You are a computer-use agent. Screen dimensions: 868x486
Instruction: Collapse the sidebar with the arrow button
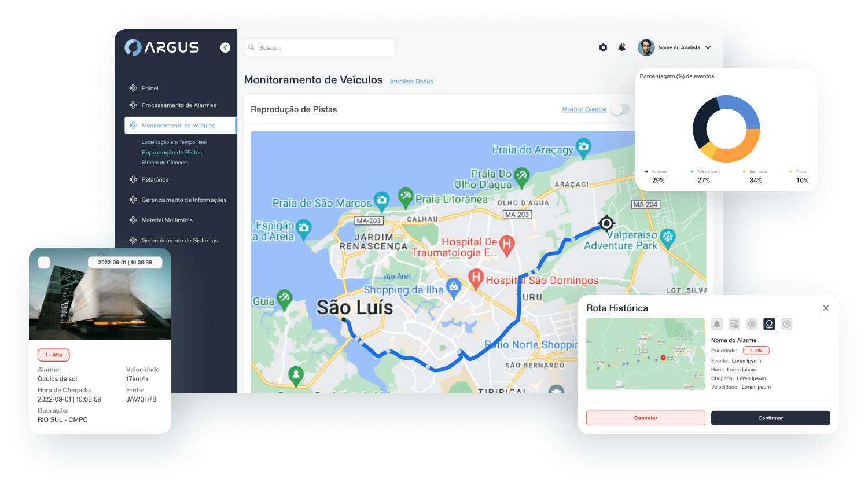(225, 47)
